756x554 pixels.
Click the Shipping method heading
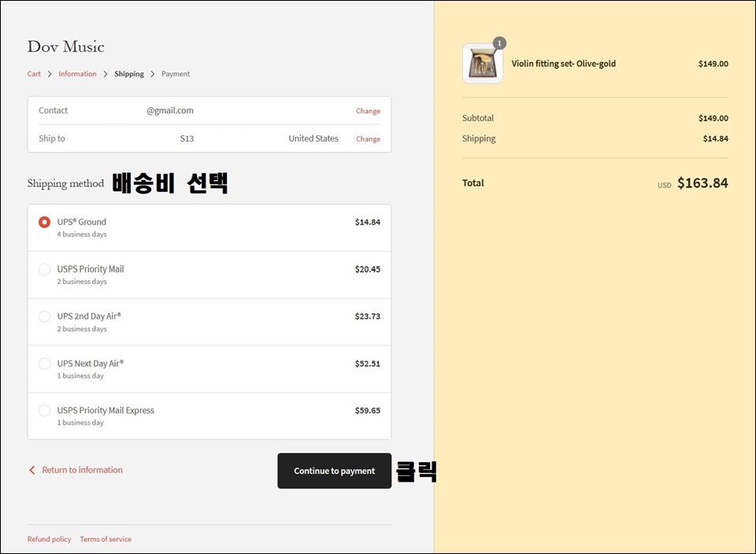pyautogui.click(x=65, y=183)
